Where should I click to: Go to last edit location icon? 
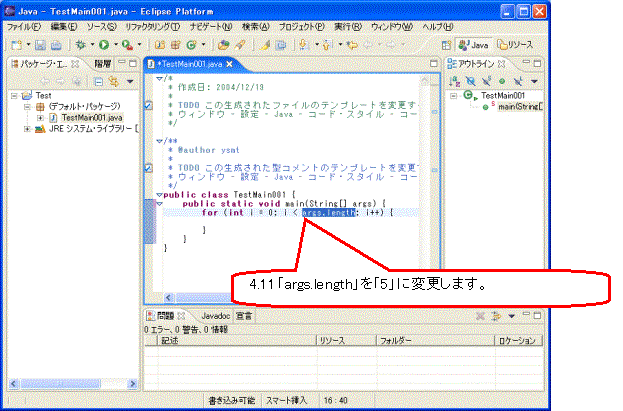pyautogui.click(x=352, y=45)
